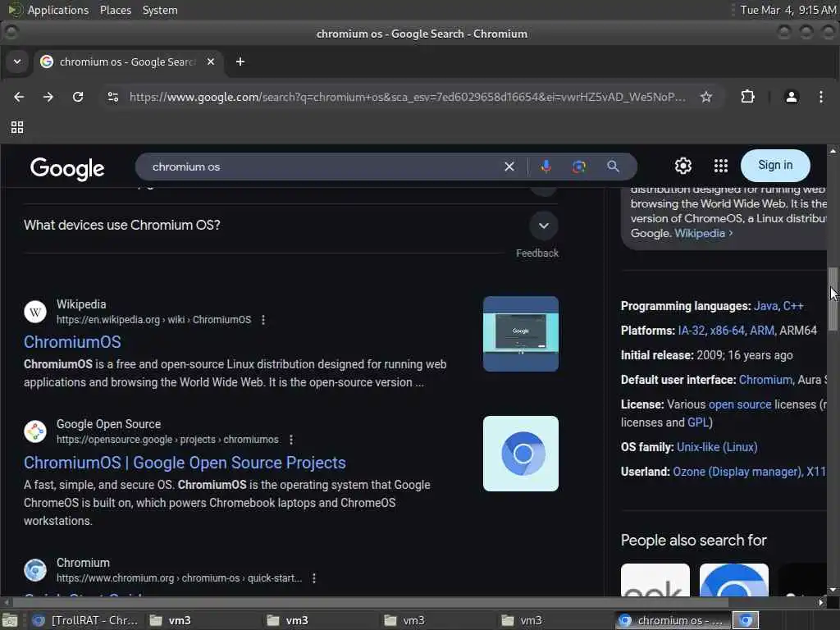Open Chromium default user interface link
Viewport: 840px width, 630px height.
click(x=765, y=380)
